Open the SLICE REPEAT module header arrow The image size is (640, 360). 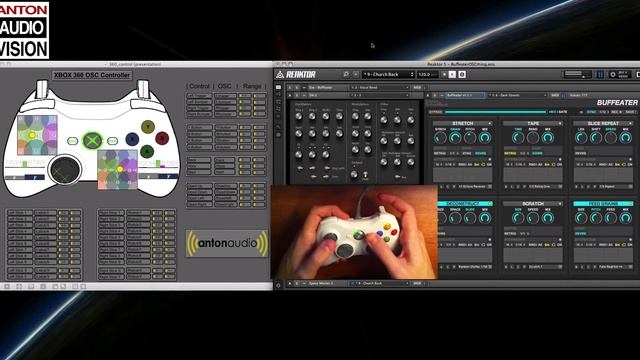click(631, 123)
